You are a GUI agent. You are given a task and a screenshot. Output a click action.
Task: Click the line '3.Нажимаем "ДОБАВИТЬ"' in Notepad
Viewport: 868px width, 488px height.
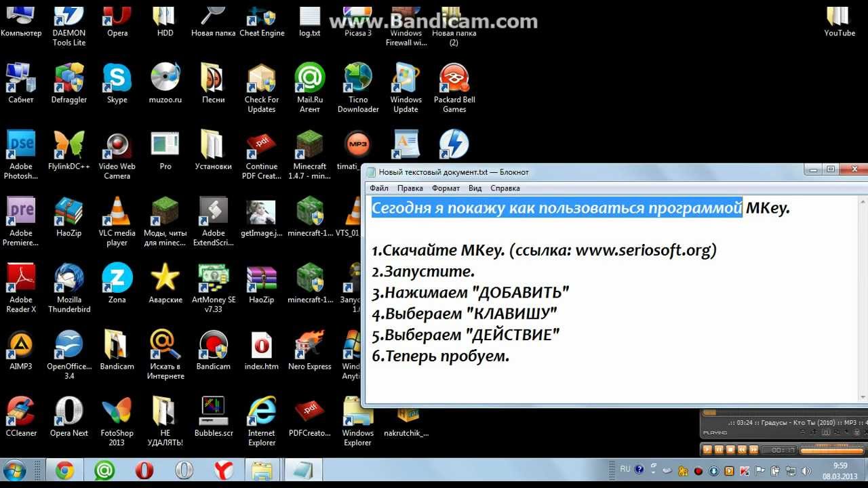[x=470, y=293]
